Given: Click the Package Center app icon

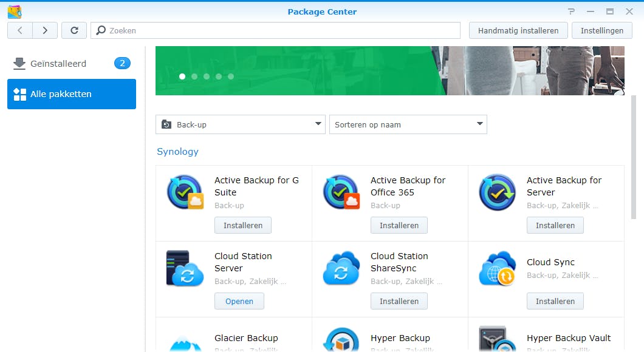Looking at the screenshot, I should click(x=15, y=12).
